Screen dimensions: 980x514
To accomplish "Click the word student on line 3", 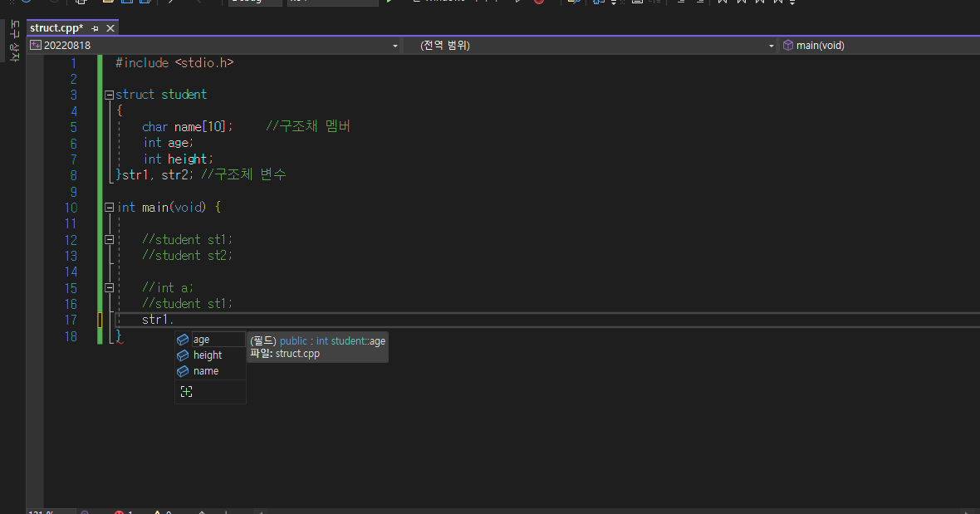I will (184, 95).
